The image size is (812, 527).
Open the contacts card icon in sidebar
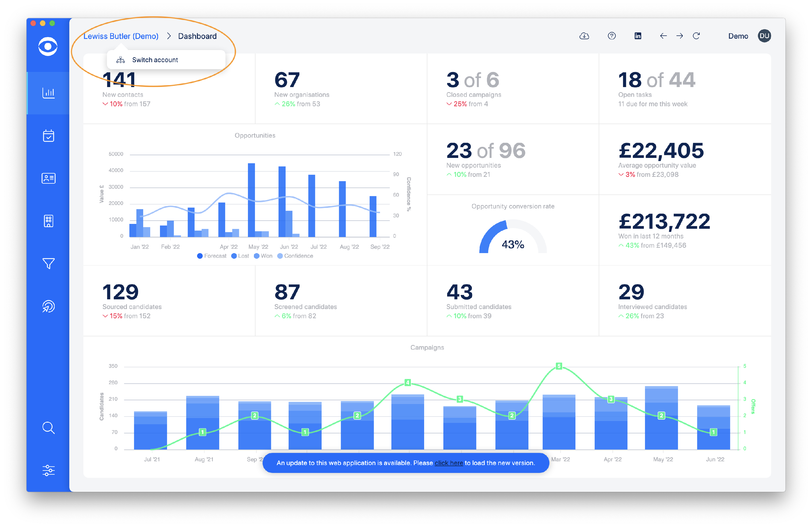[x=48, y=178]
